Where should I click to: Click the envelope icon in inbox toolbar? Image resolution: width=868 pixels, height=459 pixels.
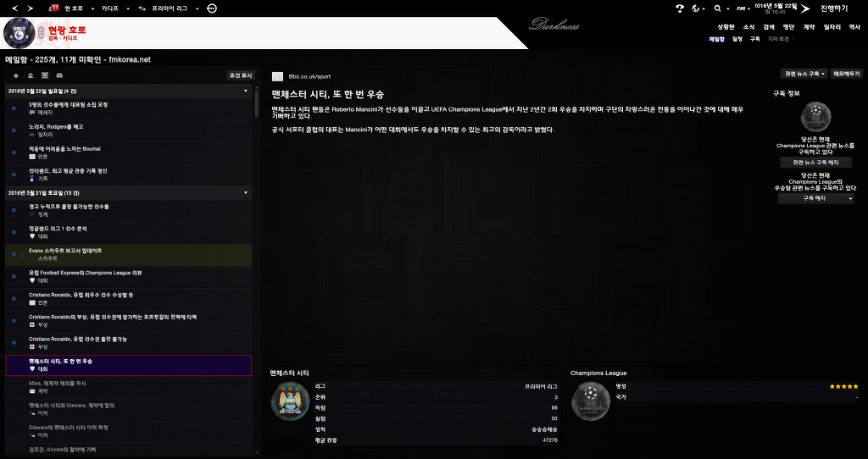58,75
